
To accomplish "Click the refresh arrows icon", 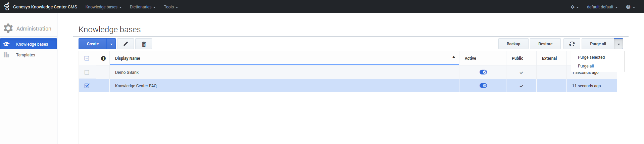I will tap(572, 44).
